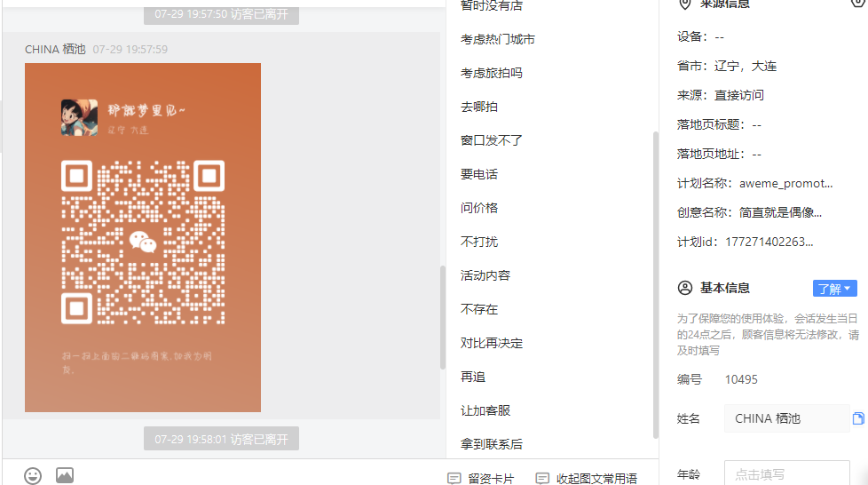Screen dimensions: 868x485
Task: Click the 年龄 input field
Action: point(786,473)
